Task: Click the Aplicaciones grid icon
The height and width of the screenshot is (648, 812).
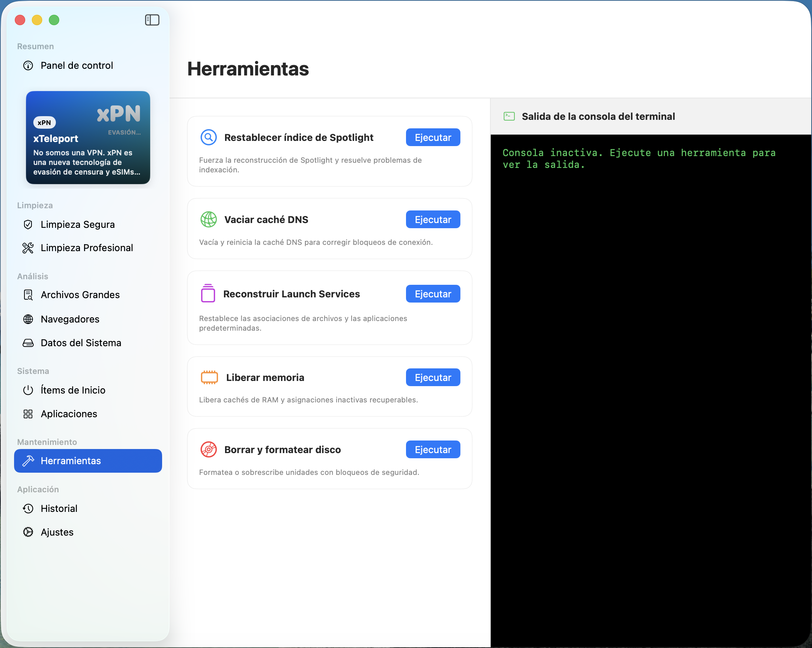Action: pyautogui.click(x=28, y=414)
